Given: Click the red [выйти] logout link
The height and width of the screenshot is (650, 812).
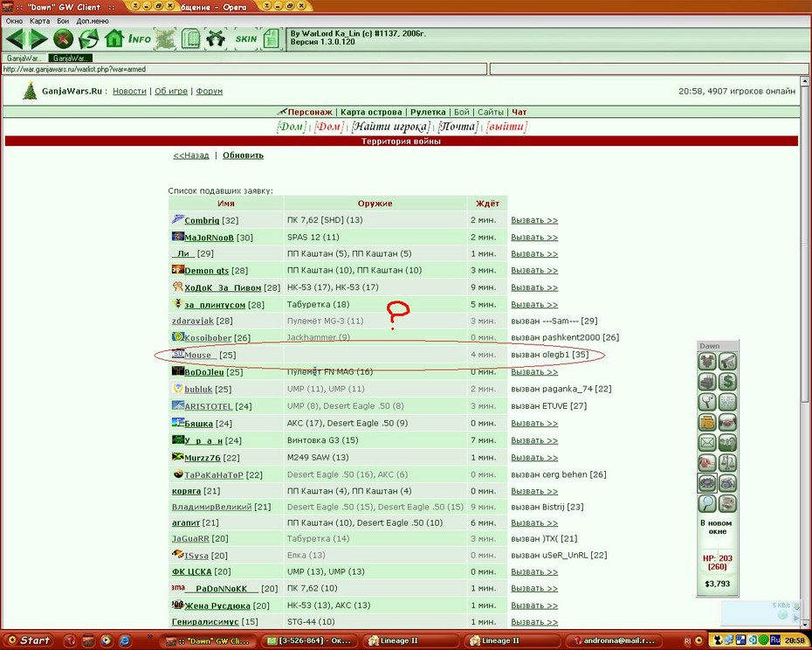Looking at the screenshot, I should point(506,127).
